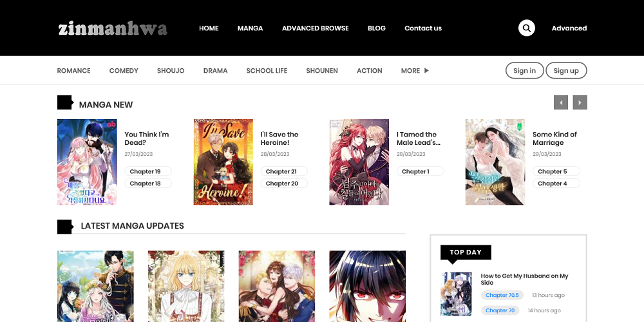Go to previous Manga New slide
This screenshot has width=644, height=322.
coord(561,102)
